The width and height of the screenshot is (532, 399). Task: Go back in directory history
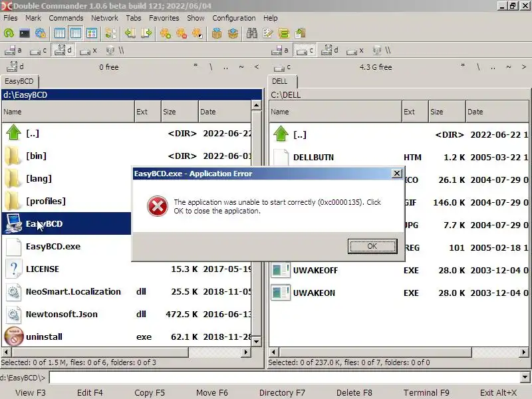tap(130, 33)
